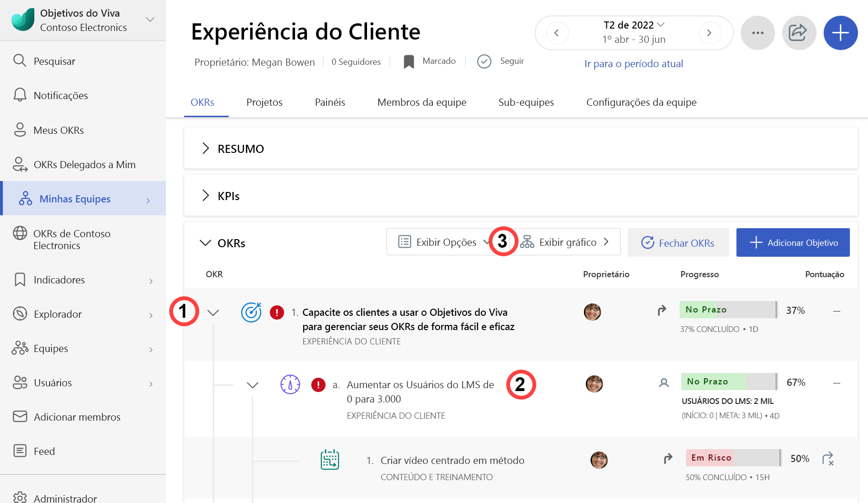
Task: Click the 37% No Prazo progress bar
Action: [728, 310]
